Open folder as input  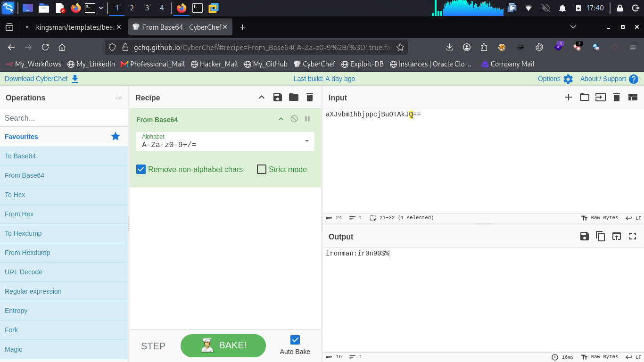click(585, 97)
